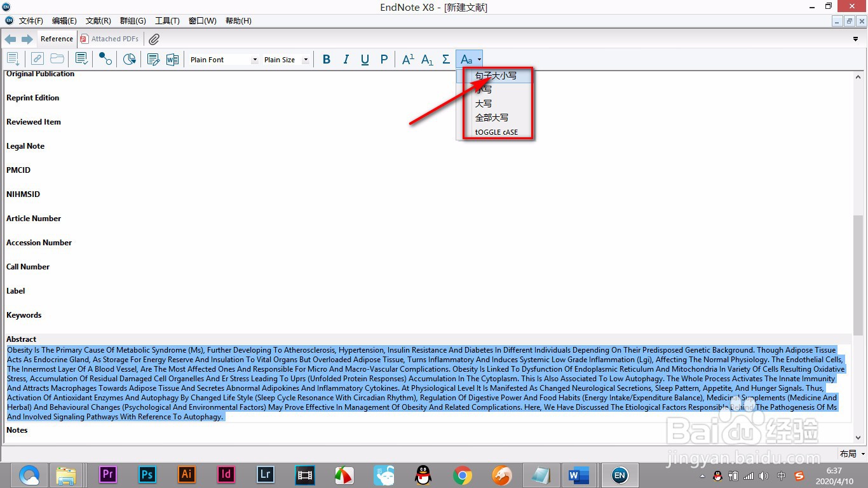Choose 句子大小写 sentence case option
This screenshot has height=488, width=868.
(496, 76)
